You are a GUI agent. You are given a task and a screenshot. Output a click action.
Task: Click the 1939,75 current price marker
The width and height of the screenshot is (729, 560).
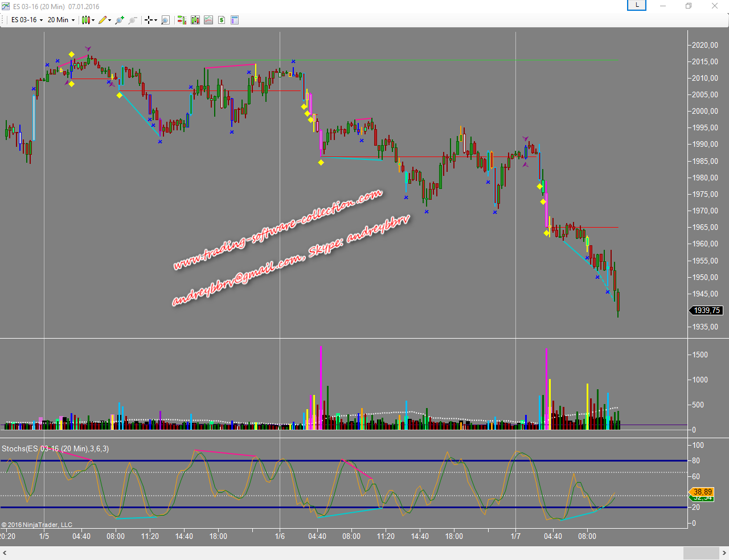point(706,310)
